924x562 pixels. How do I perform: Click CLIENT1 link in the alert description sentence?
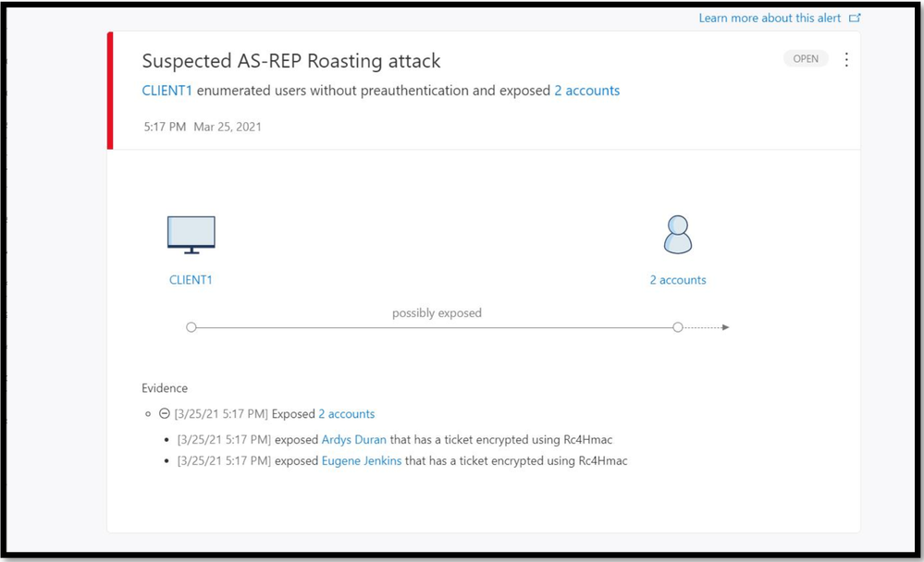click(x=166, y=91)
